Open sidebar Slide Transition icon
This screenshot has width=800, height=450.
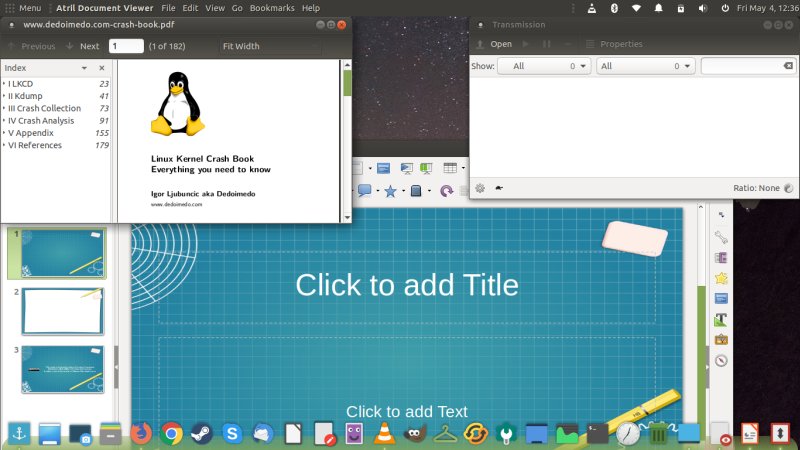(721, 258)
